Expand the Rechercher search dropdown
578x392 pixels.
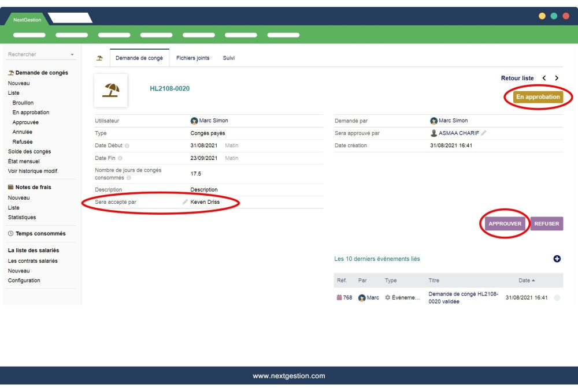pos(72,55)
